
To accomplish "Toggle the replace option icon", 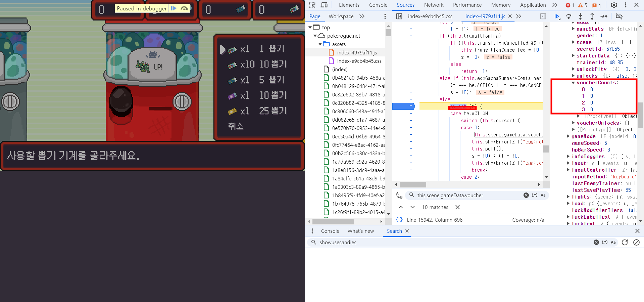I will click(399, 196).
